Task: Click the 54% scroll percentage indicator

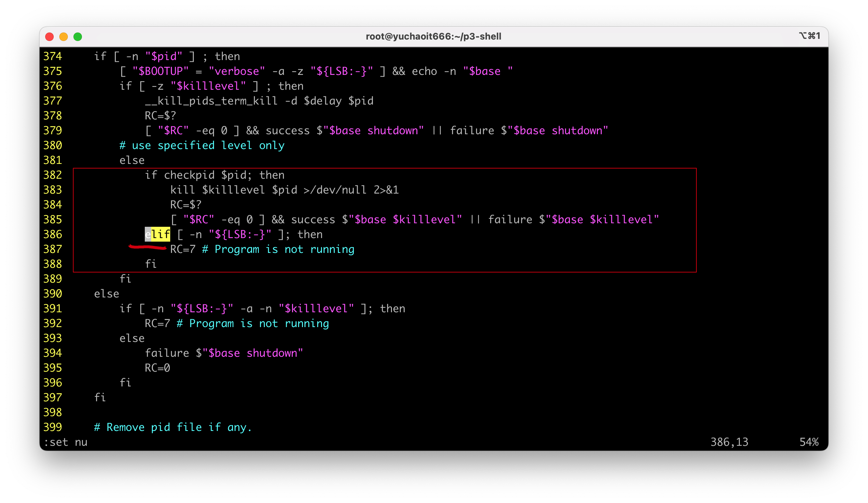Action: [x=809, y=442]
